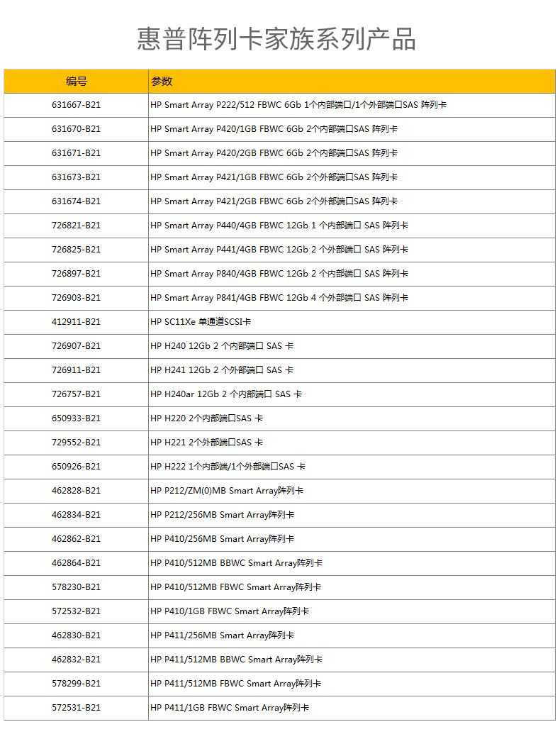Click the HP SC11Xe 单通道SCSI卡 cell
The width and height of the screenshot is (560, 739).
(201, 322)
